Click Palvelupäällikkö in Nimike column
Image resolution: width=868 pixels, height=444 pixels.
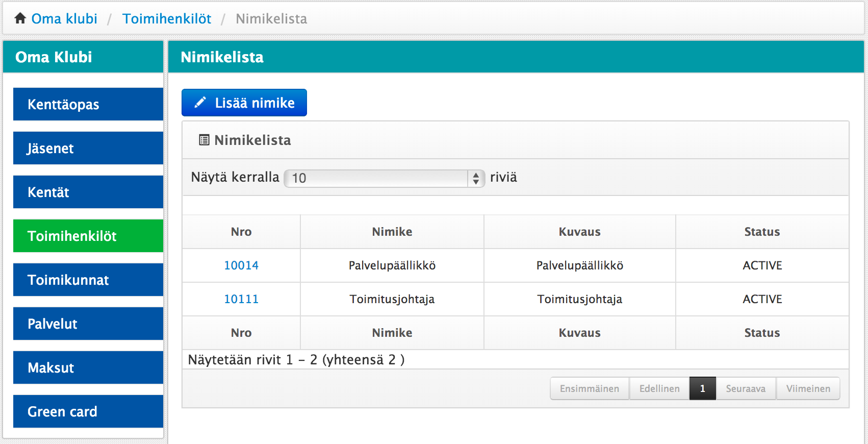pos(392,265)
